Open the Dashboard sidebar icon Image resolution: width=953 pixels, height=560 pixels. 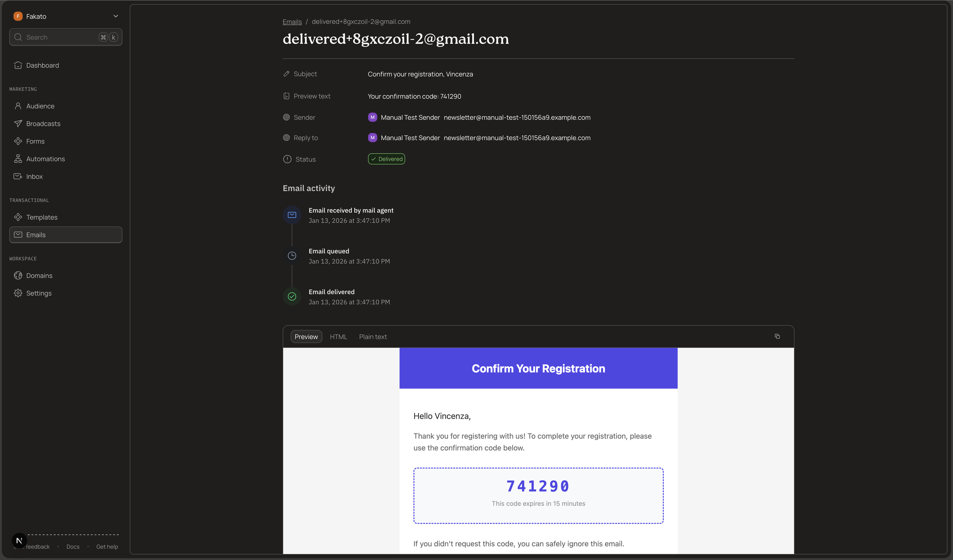[18, 65]
